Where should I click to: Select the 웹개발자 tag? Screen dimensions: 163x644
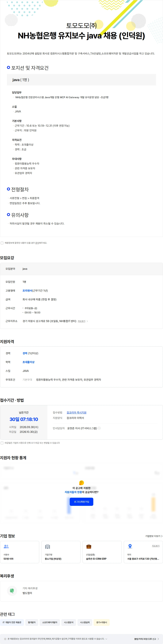32,622
